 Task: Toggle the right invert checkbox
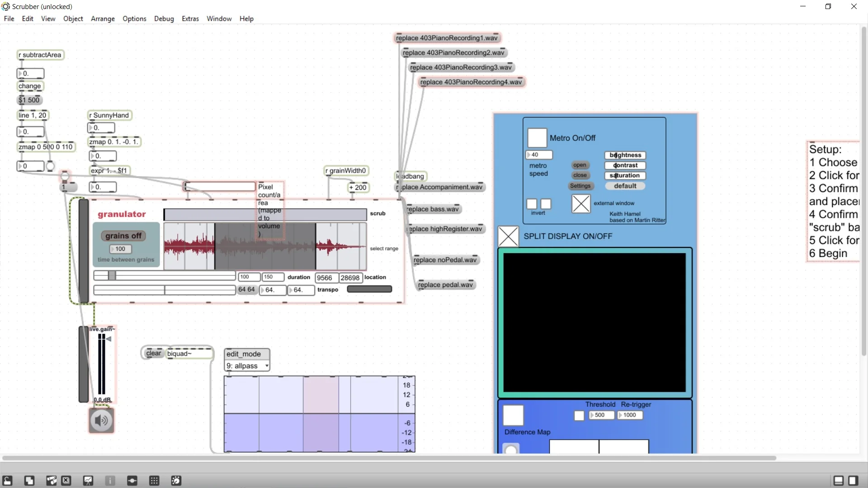[546, 204]
